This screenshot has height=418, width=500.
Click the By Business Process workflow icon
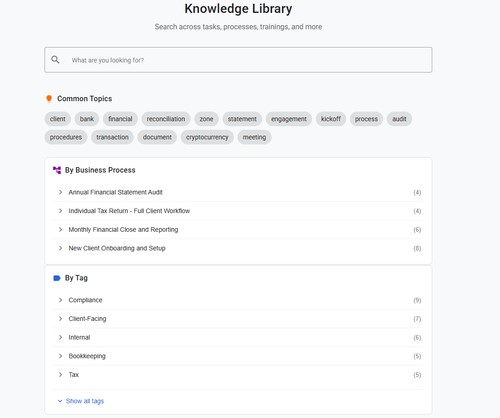pyautogui.click(x=57, y=170)
